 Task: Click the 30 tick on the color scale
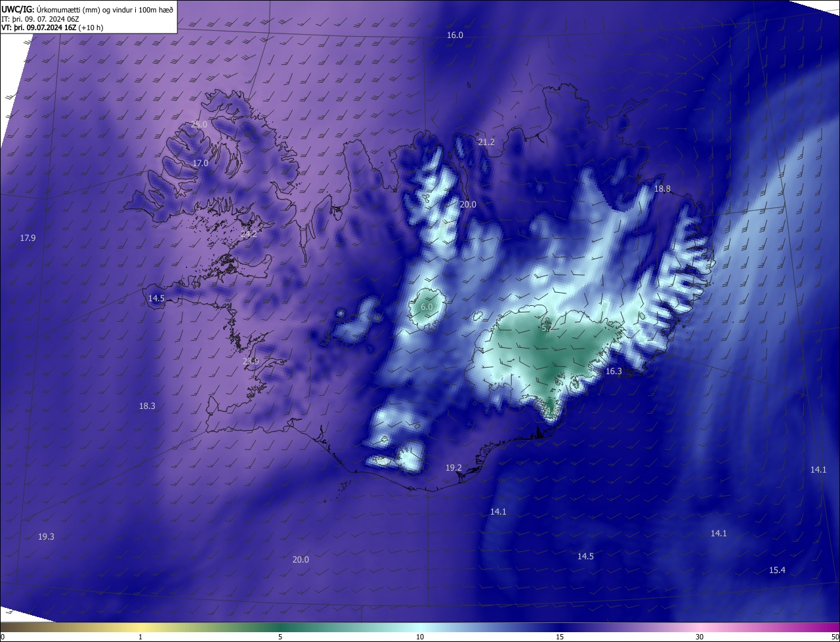[x=700, y=637]
